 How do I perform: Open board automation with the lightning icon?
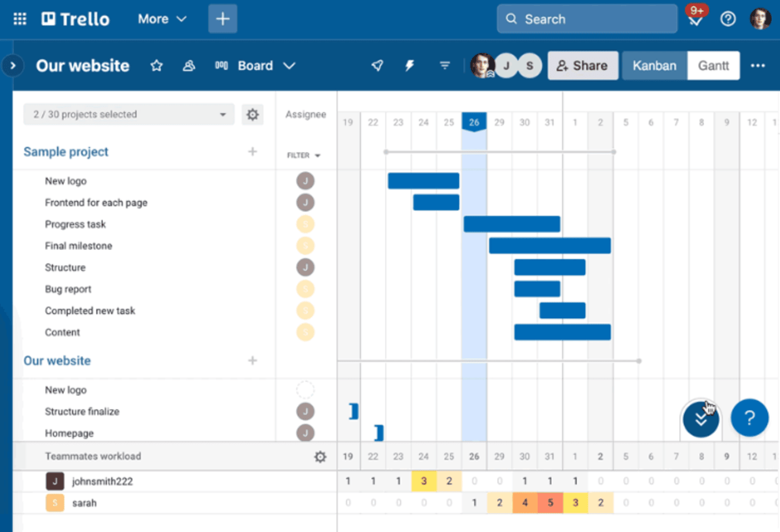click(x=410, y=66)
